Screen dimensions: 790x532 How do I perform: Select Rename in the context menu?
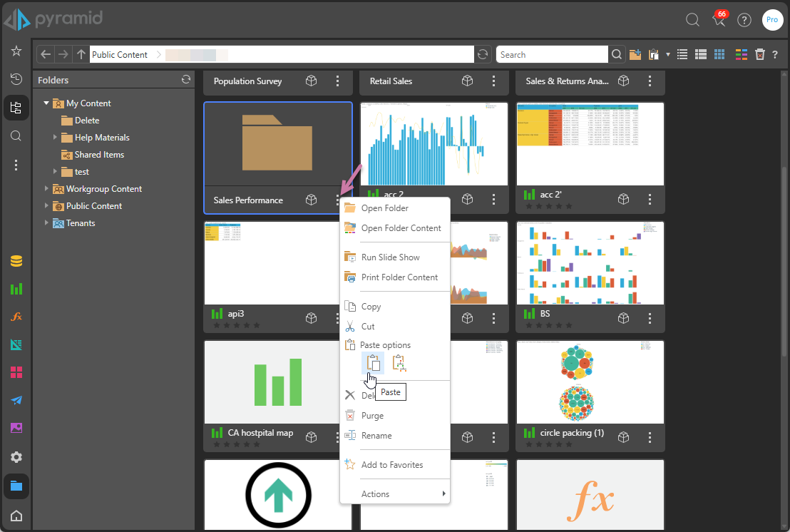pos(376,436)
